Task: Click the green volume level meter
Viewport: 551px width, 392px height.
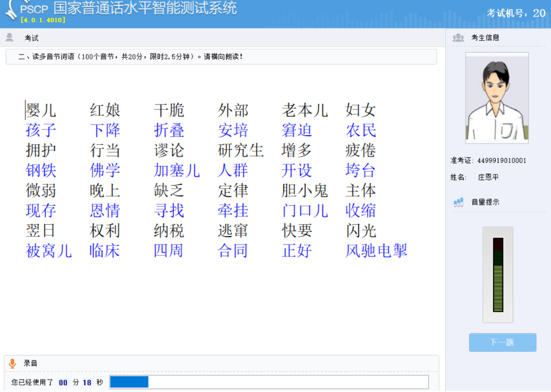Action: pos(498,275)
